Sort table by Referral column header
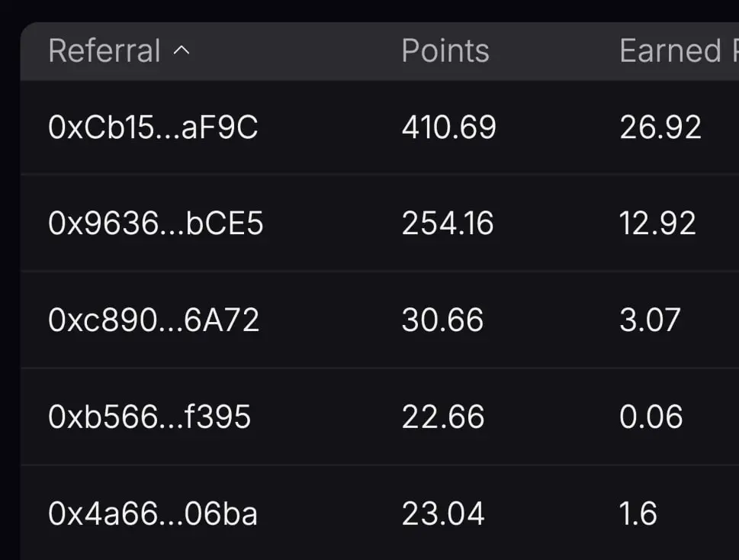Image resolution: width=739 pixels, height=560 pixels. 119,50
